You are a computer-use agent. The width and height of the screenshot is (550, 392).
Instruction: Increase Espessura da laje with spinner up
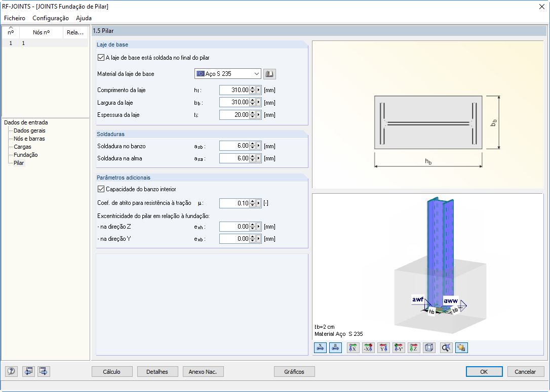coord(253,113)
